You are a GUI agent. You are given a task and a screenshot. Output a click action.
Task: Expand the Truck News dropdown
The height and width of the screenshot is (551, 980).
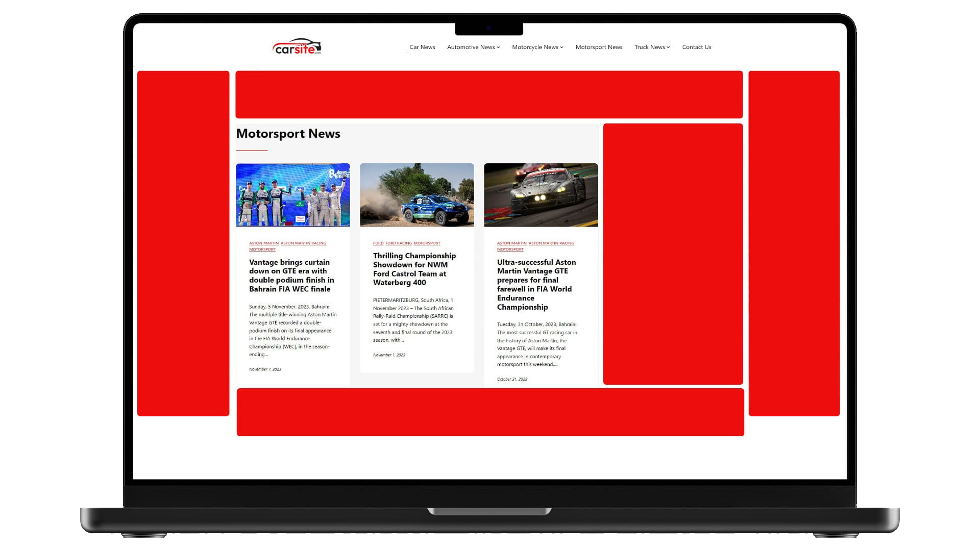(x=652, y=47)
